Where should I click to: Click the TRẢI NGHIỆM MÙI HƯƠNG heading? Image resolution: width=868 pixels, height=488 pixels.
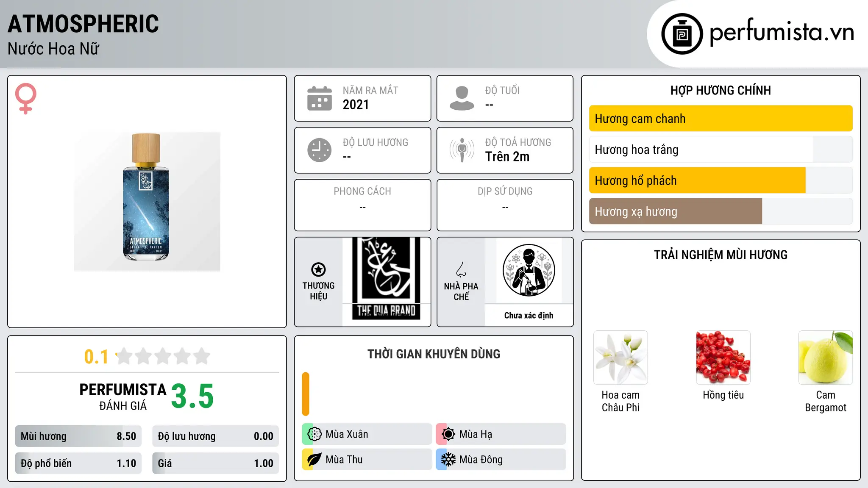[721, 255]
